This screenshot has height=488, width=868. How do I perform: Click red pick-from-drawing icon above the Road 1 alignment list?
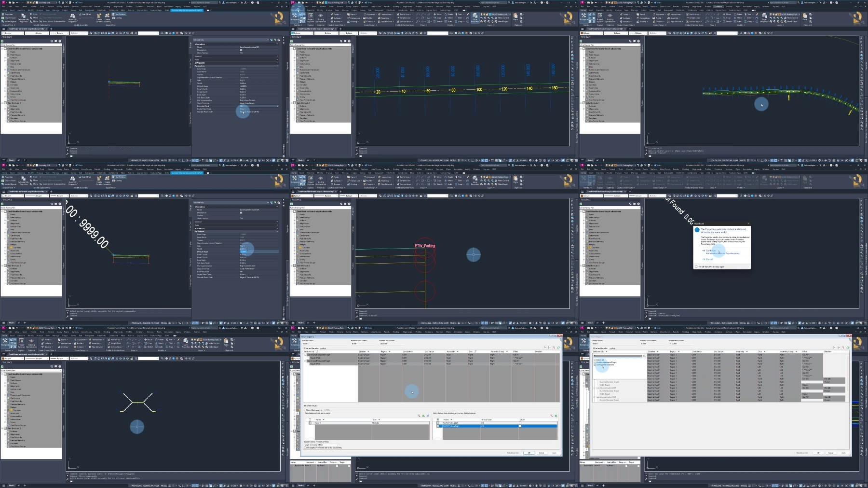pos(419,416)
